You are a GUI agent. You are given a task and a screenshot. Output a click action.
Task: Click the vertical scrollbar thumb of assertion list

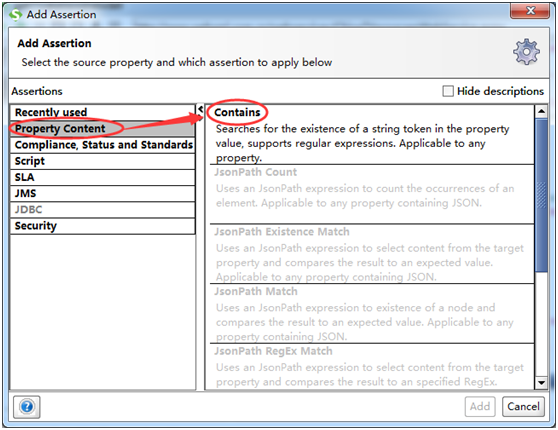tap(541, 195)
